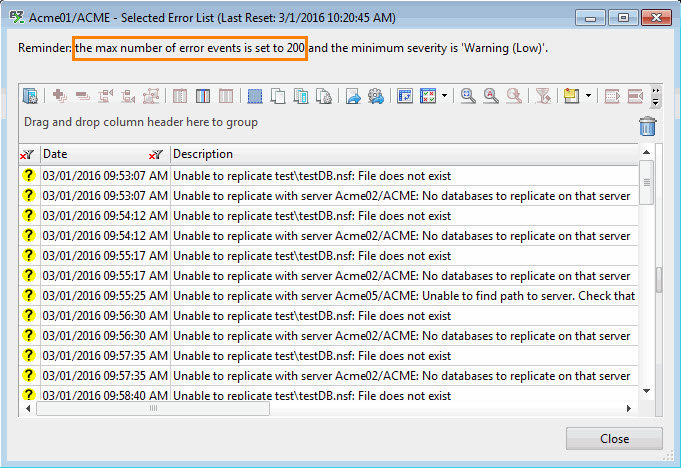Click the best-fit columns icon

pyautogui.click(x=406, y=96)
